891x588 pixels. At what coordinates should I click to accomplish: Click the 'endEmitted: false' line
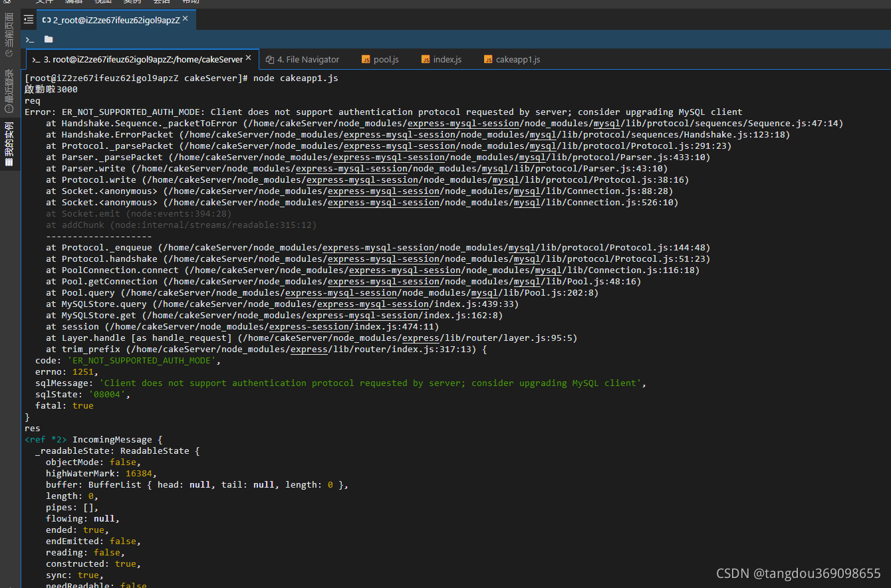click(x=94, y=541)
